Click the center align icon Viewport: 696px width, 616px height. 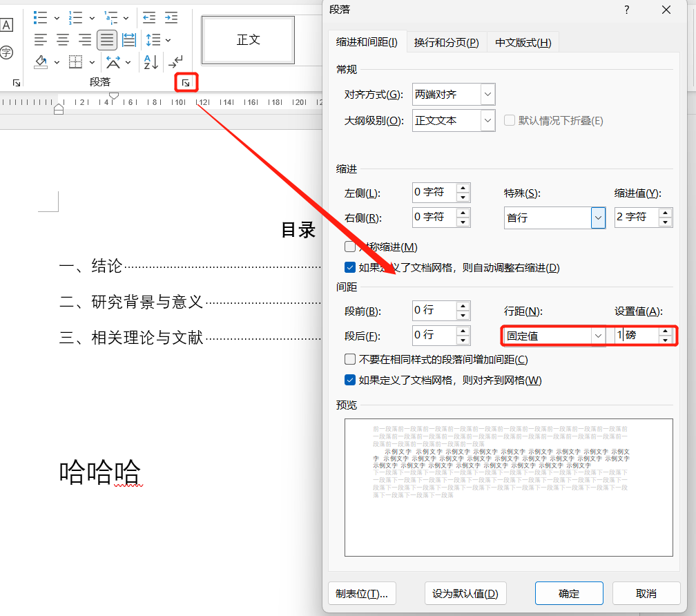(x=63, y=40)
